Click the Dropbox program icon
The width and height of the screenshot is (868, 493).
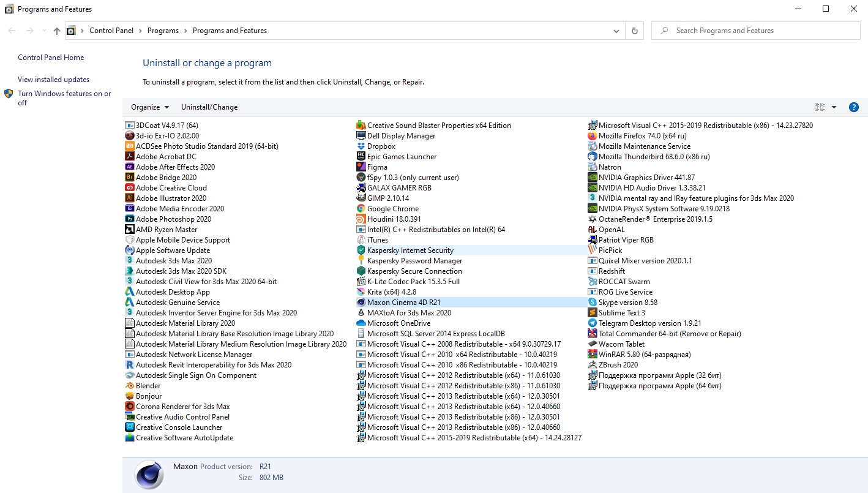[x=361, y=146]
